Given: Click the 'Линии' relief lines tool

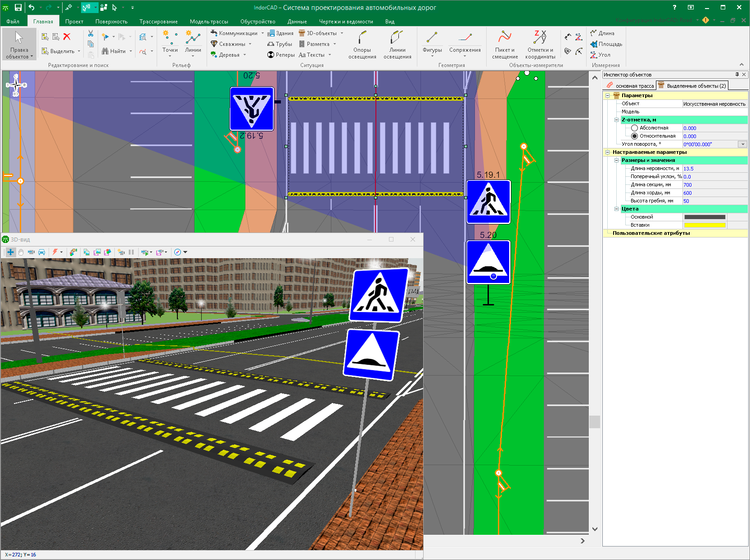Looking at the screenshot, I should (193, 44).
